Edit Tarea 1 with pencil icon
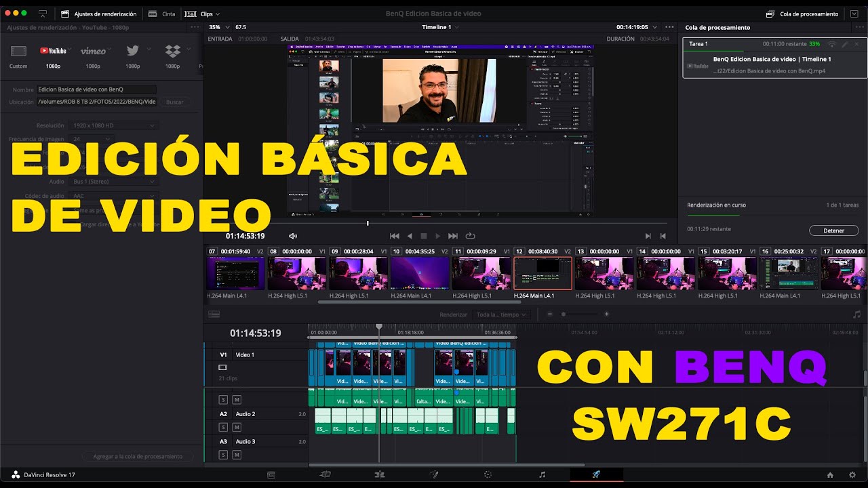868x488 pixels. pyautogui.click(x=844, y=44)
